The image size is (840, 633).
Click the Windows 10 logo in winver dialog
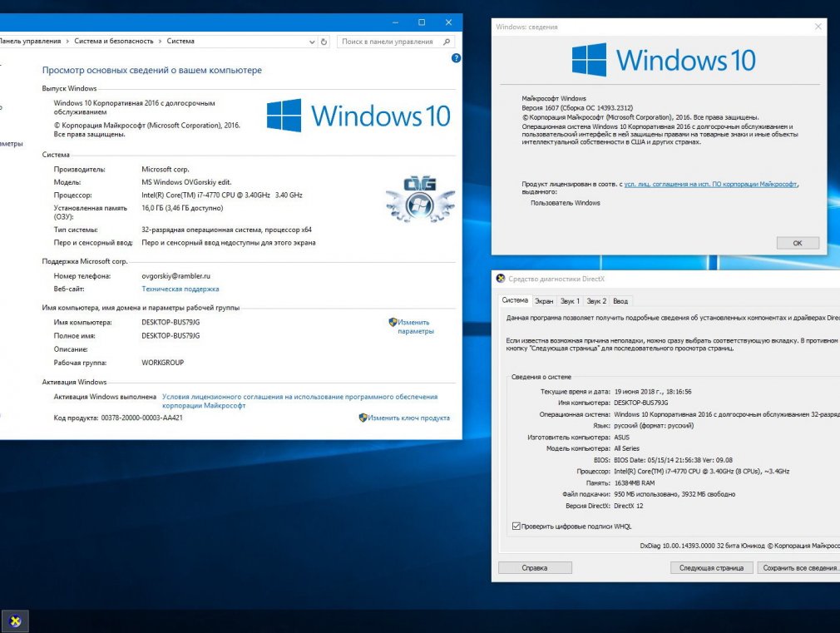click(x=664, y=60)
